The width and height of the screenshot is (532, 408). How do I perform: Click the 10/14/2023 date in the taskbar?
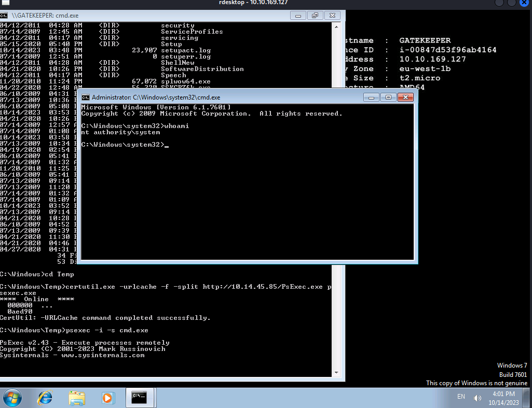(x=503, y=403)
